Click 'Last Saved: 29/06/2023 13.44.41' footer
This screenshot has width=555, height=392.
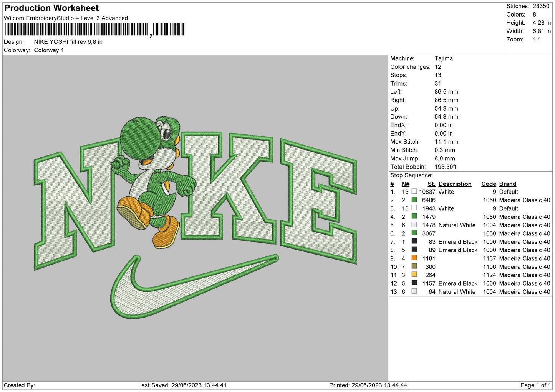tap(182, 385)
